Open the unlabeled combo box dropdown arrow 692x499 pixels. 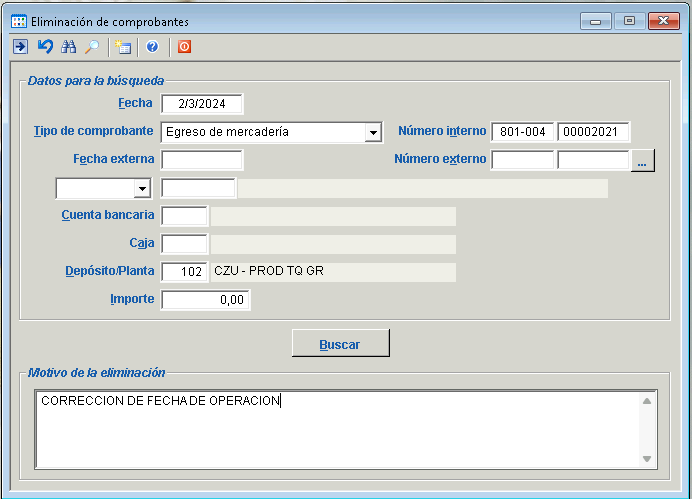141,189
